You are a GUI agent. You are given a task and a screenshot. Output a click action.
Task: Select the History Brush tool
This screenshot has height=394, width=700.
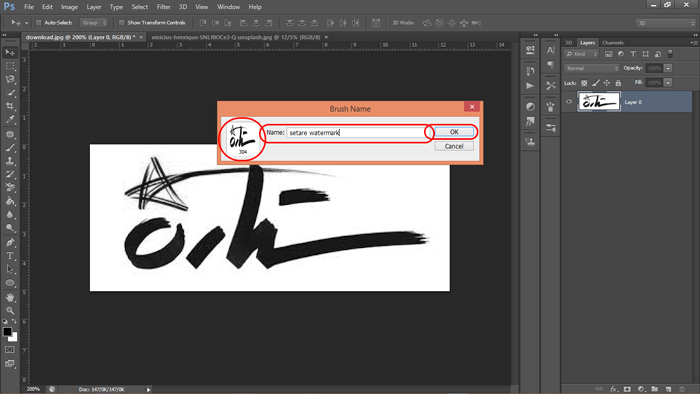click(10, 174)
